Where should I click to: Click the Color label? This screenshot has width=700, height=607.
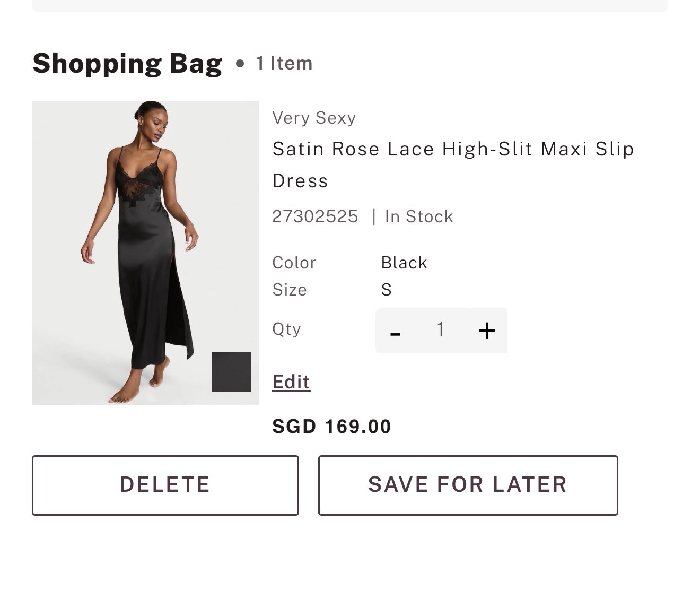click(294, 263)
